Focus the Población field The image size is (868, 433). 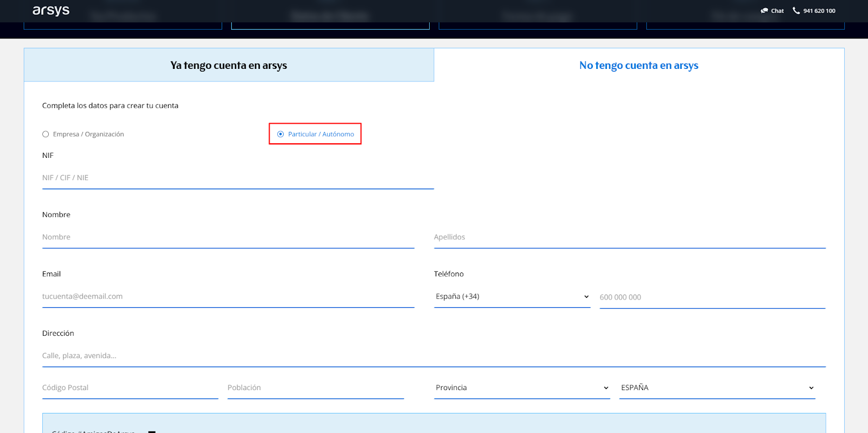coord(316,388)
